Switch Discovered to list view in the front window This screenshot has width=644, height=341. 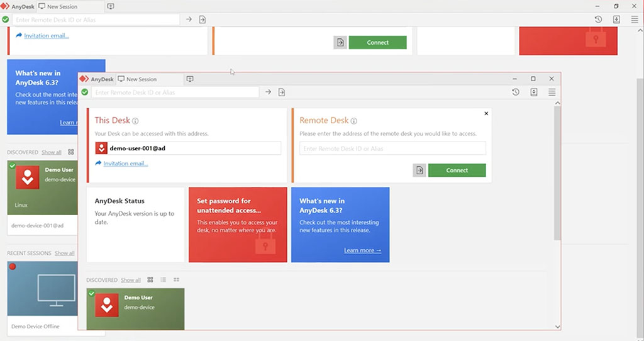[x=163, y=280]
